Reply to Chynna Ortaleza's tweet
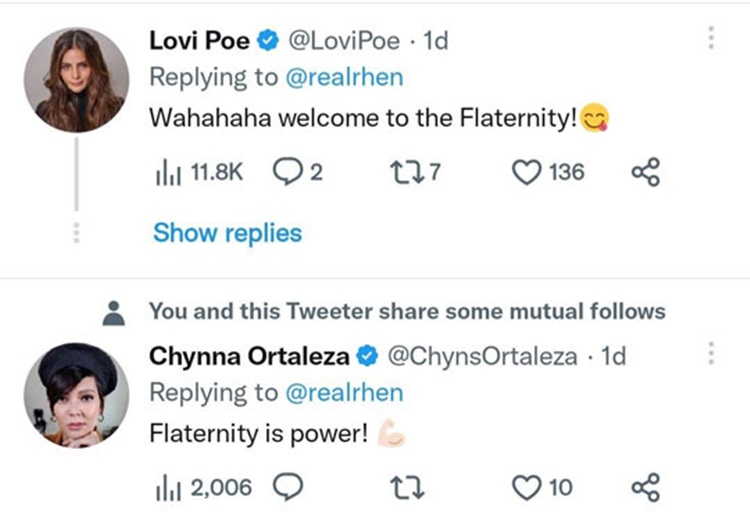Screen dimensions: 750x521 coord(288,487)
